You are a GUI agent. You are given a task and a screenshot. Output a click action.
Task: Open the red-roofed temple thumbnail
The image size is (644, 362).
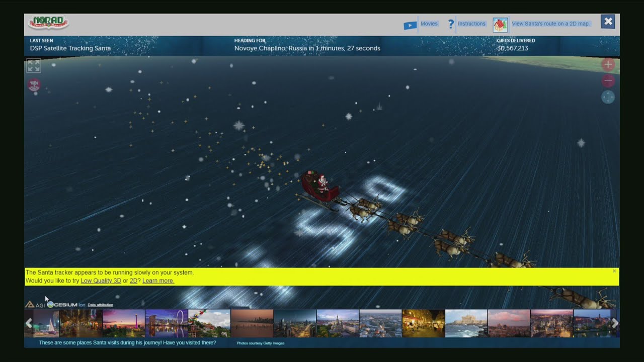tap(209, 323)
